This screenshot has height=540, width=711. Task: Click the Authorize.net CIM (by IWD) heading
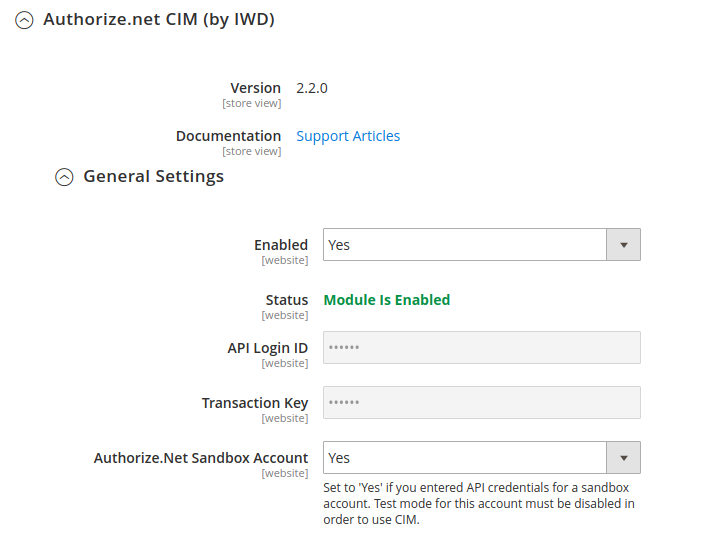point(159,19)
